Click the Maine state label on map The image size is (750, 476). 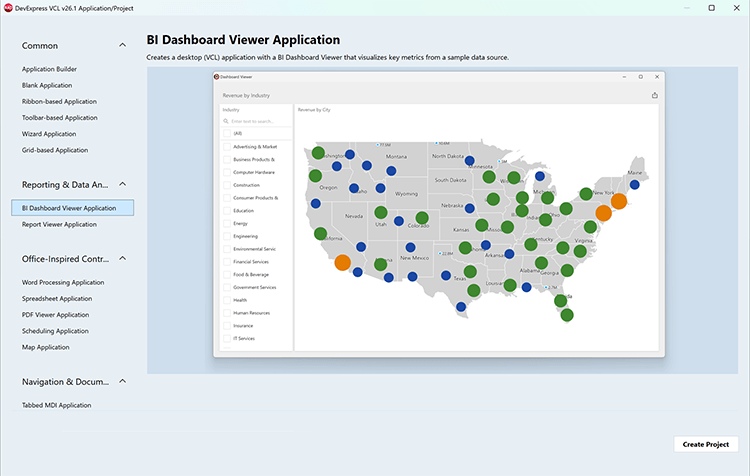pos(635,172)
